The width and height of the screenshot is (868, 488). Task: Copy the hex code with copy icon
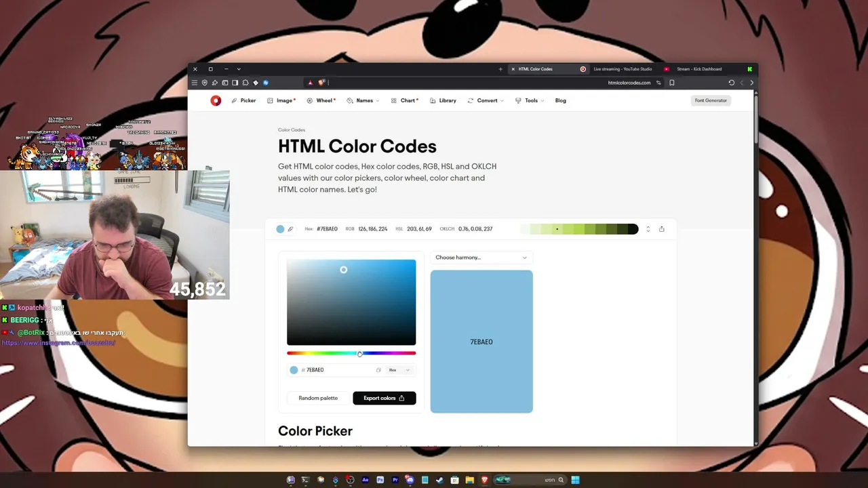tap(378, 370)
